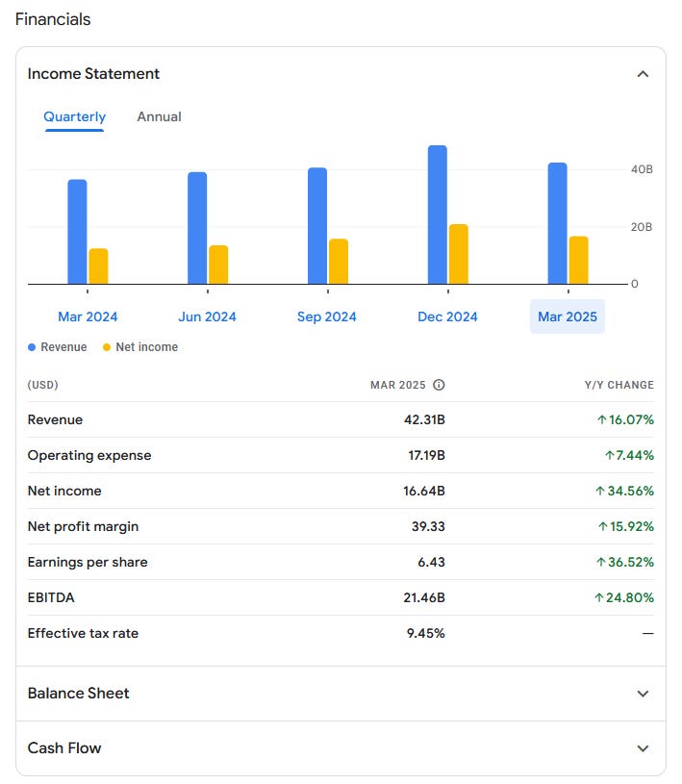Select the Mar 2024 quarter label

[88, 316]
